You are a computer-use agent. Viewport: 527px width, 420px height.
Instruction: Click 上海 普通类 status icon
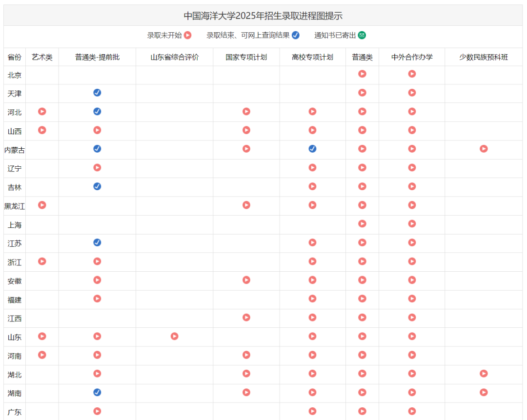(x=362, y=224)
